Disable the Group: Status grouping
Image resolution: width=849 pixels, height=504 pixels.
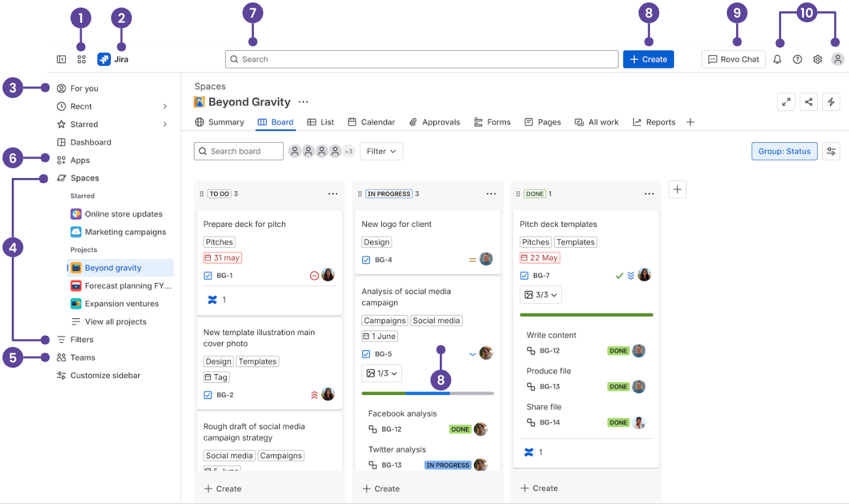point(784,151)
